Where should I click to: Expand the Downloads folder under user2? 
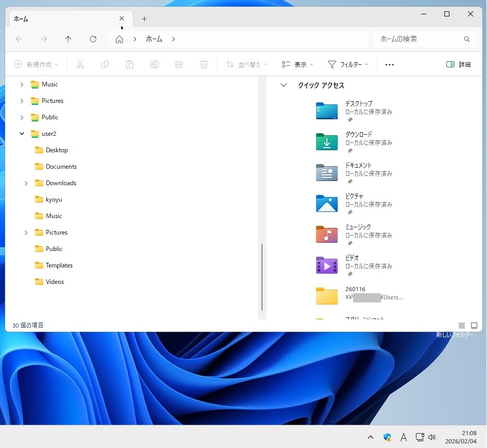coord(26,183)
